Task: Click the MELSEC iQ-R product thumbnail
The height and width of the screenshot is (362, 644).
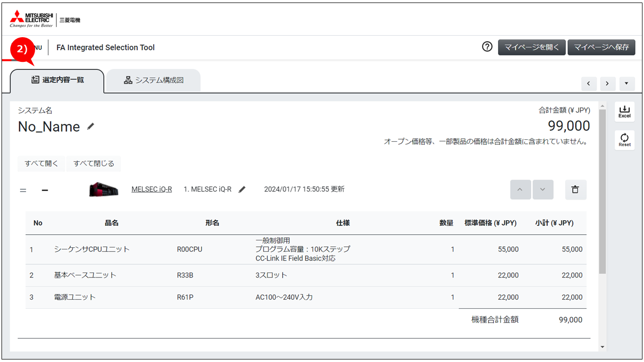Action: [x=104, y=190]
